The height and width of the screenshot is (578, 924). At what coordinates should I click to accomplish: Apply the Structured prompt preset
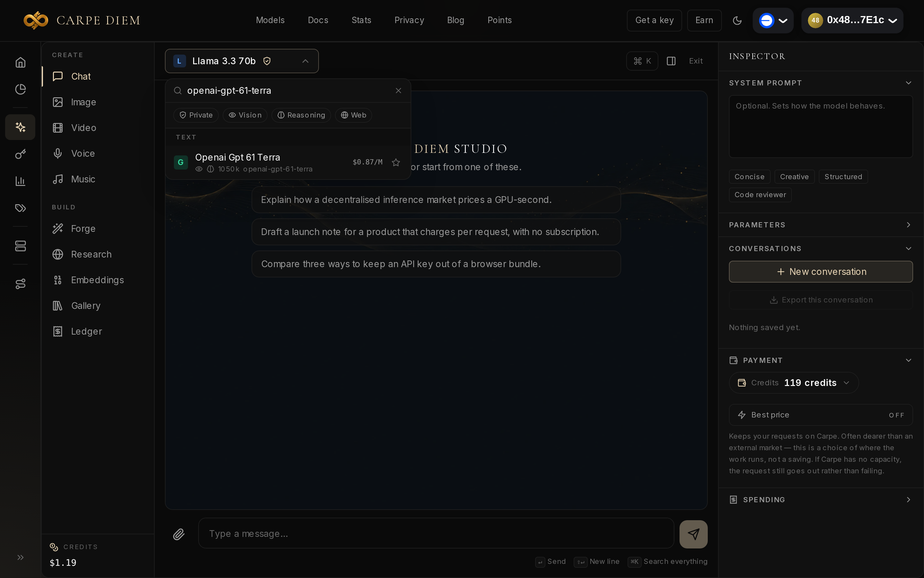pos(843,177)
